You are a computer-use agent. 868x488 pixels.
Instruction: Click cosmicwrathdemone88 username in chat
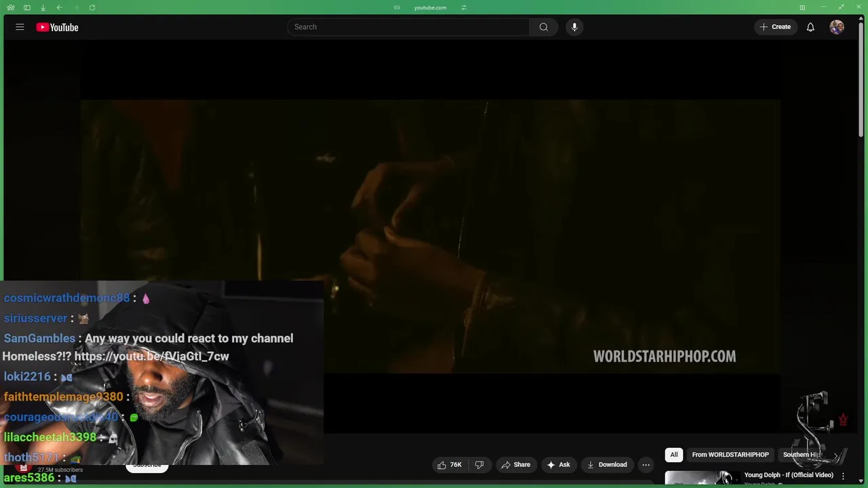[x=66, y=298]
